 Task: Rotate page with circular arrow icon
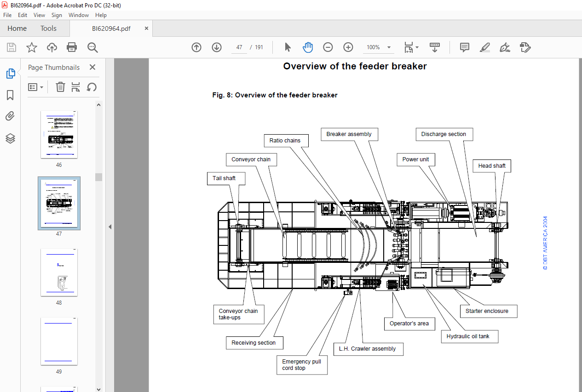tap(92, 87)
